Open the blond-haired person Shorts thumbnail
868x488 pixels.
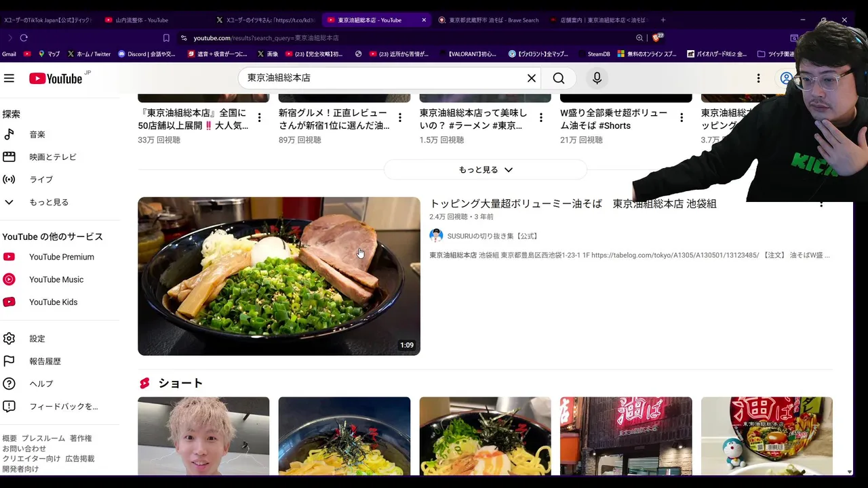coord(203,436)
